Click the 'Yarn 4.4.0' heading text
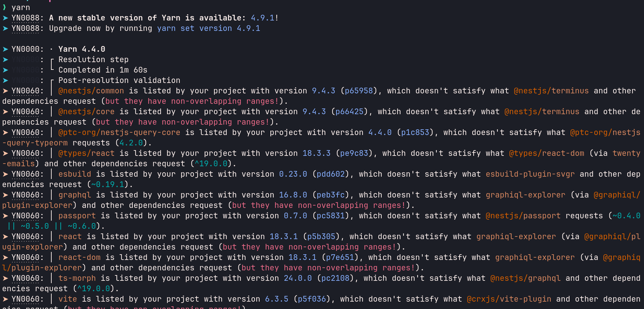 [82, 49]
